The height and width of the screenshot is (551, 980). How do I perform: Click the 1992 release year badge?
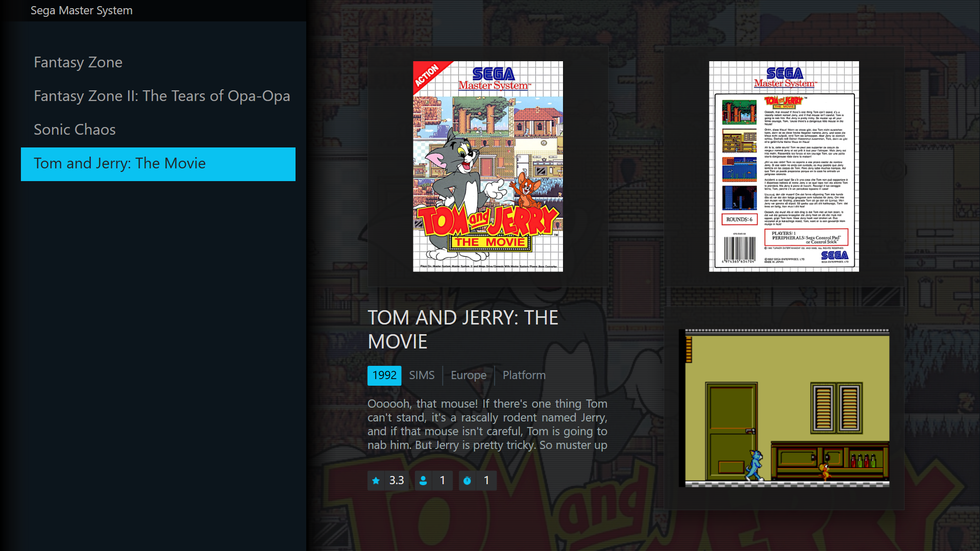[x=384, y=375]
